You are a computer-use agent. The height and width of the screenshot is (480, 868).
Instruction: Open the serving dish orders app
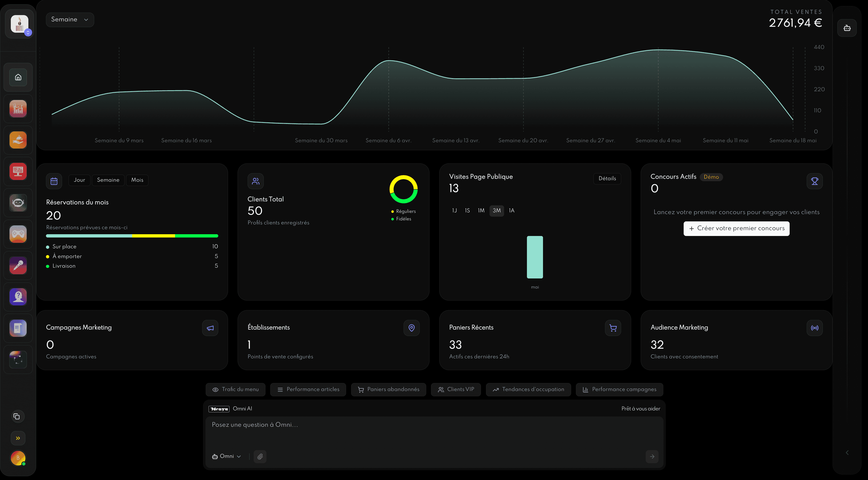coord(18,140)
